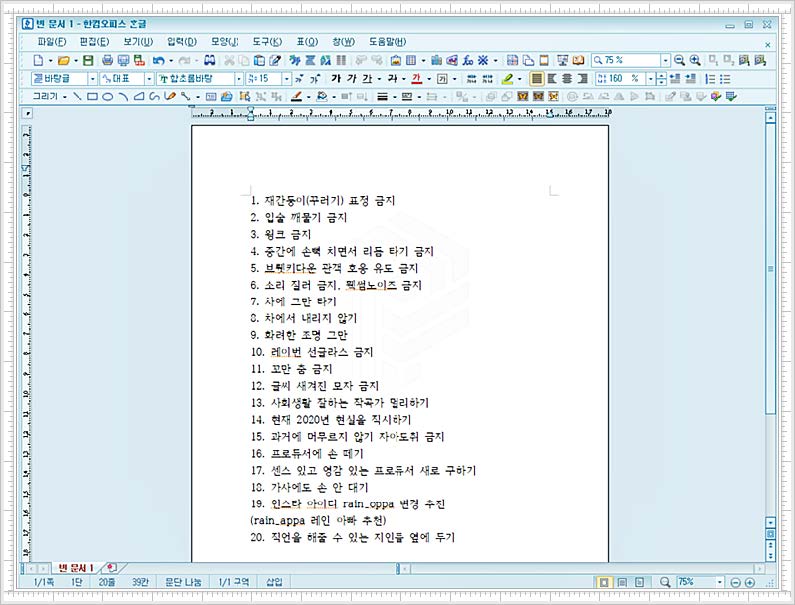Open the line spacing 160 % dropdown

tap(651, 79)
